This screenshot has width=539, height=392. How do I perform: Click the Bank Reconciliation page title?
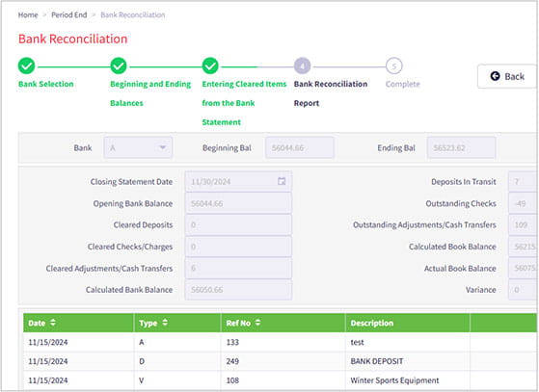point(72,39)
